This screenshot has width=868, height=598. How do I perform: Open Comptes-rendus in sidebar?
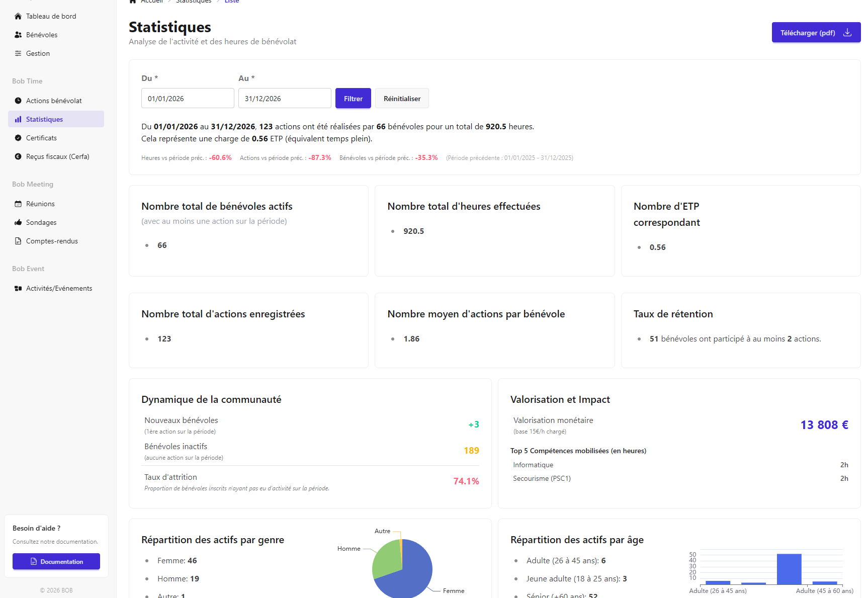click(56, 241)
